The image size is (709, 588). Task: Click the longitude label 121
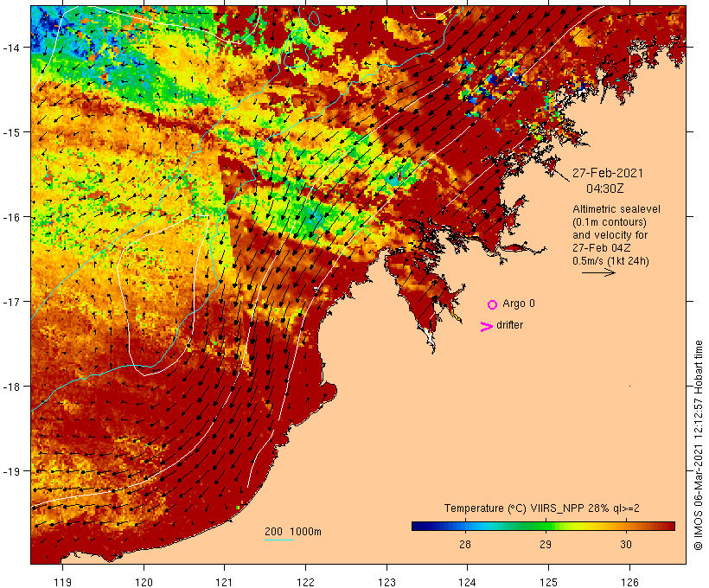[224, 582]
